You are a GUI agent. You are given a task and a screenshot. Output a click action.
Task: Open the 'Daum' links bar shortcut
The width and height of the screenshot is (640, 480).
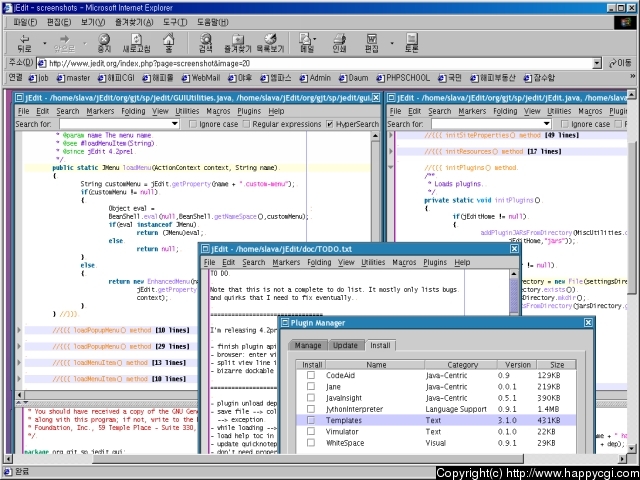coord(353,78)
